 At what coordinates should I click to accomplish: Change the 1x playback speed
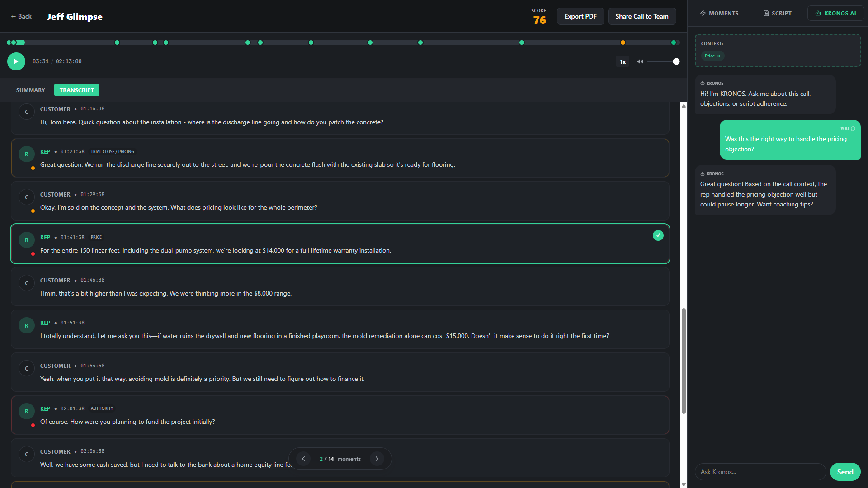(x=623, y=61)
